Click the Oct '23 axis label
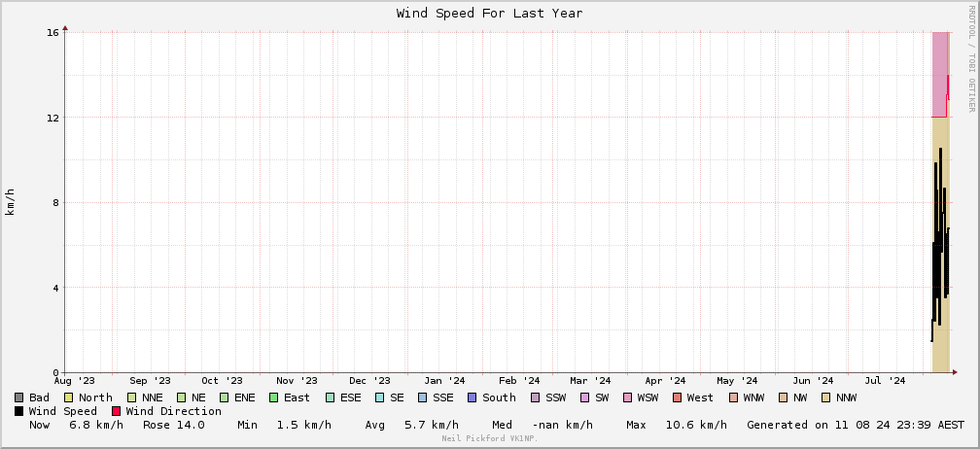Screen dimensions: 980x449 [x=222, y=380]
